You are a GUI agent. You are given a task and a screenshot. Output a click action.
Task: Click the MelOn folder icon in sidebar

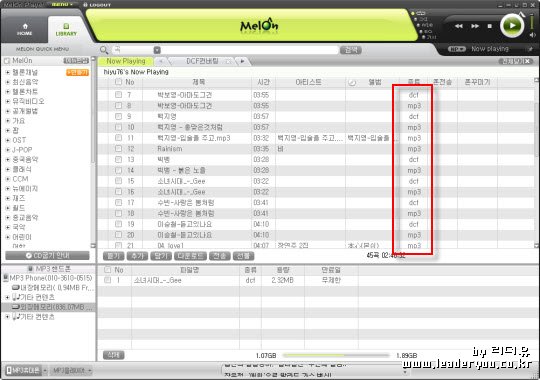(7, 61)
